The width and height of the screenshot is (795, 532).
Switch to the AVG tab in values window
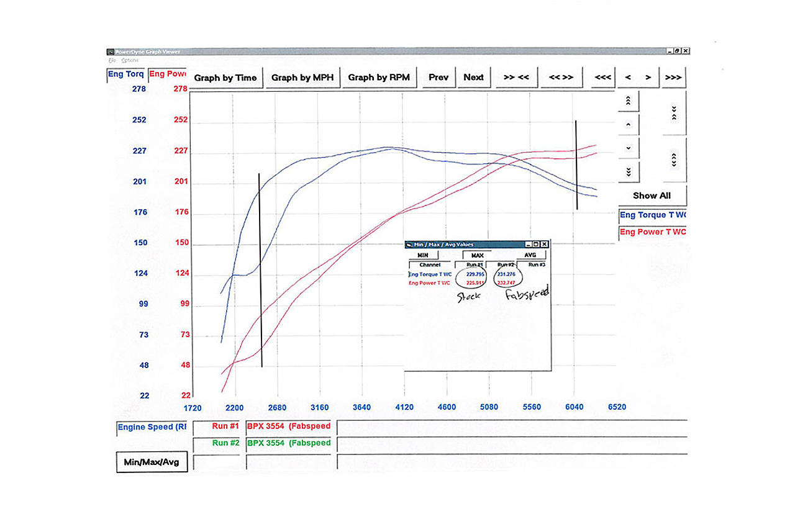click(x=530, y=255)
